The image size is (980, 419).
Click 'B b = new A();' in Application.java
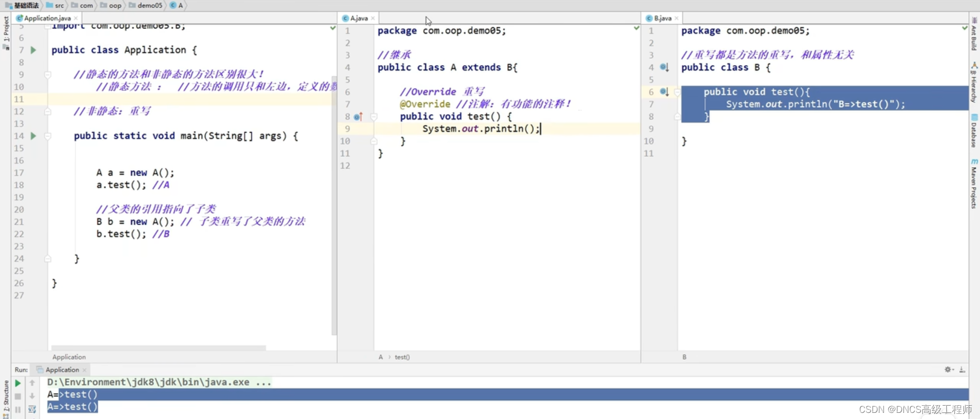135,222
